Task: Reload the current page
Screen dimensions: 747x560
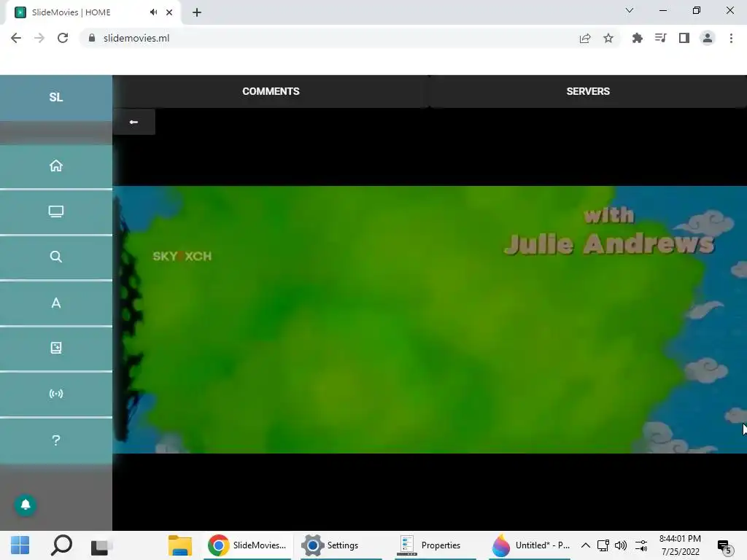Action: coord(63,38)
